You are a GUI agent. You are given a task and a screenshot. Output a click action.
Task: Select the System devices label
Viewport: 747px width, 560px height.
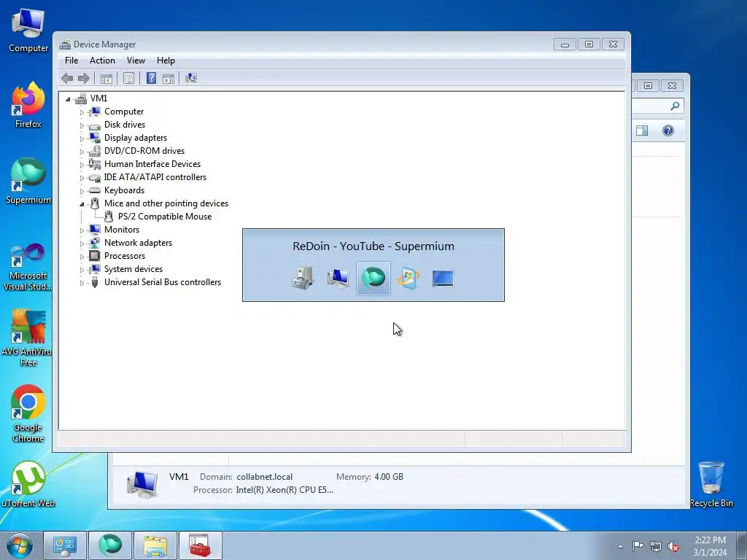(x=133, y=269)
